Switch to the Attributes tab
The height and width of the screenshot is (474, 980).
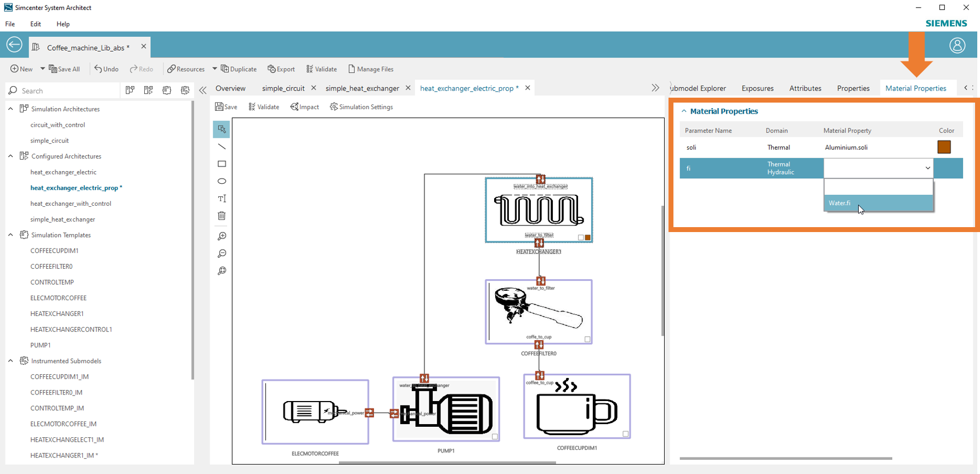pos(805,88)
